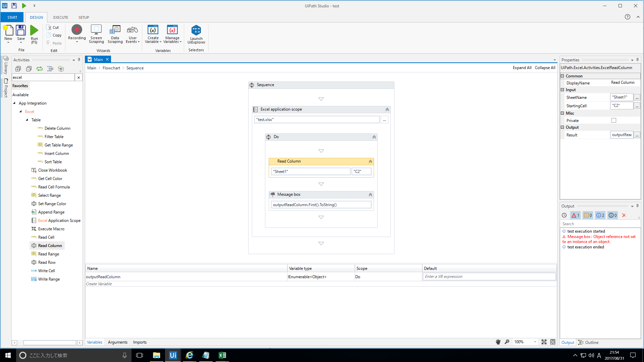The height and width of the screenshot is (362, 644).
Task: Toggle trace messages filter in Output panel
Action: pos(613,216)
